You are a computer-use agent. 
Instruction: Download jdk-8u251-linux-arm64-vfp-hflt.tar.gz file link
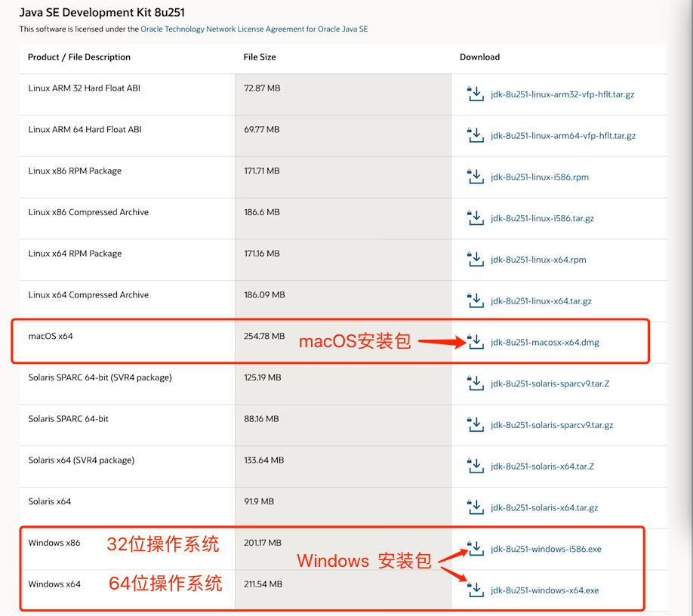click(x=562, y=136)
